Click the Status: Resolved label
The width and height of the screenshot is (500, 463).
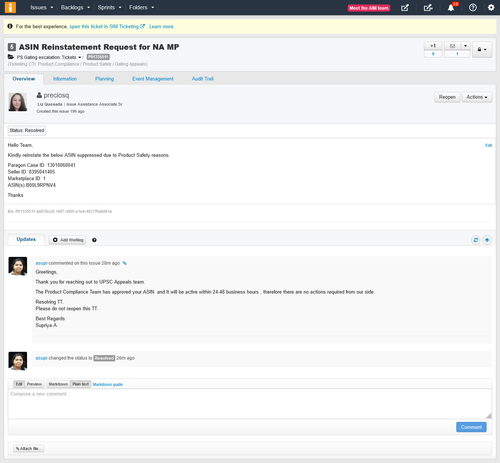coord(27,130)
